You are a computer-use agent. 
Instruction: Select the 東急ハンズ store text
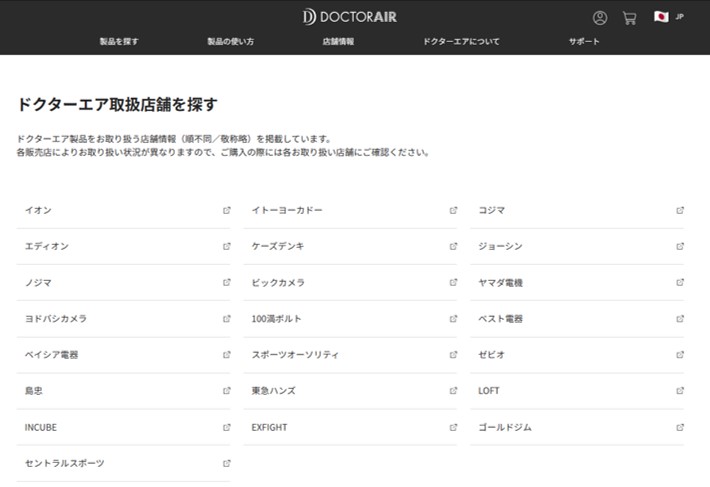273,391
